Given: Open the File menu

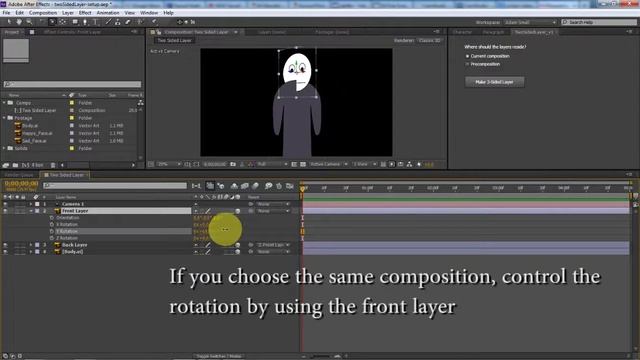Looking at the screenshot, I should click(x=6, y=13).
